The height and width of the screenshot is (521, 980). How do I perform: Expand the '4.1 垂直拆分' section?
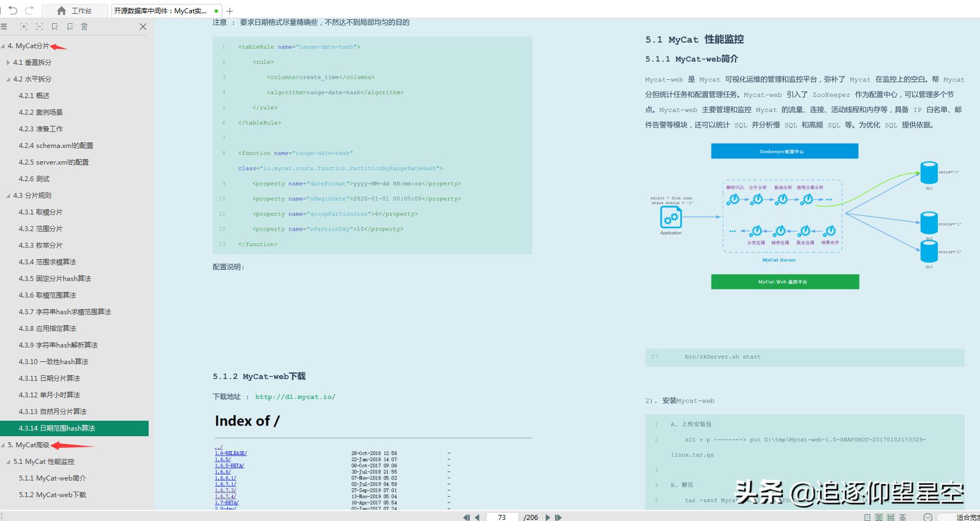(x=9, y=63)
